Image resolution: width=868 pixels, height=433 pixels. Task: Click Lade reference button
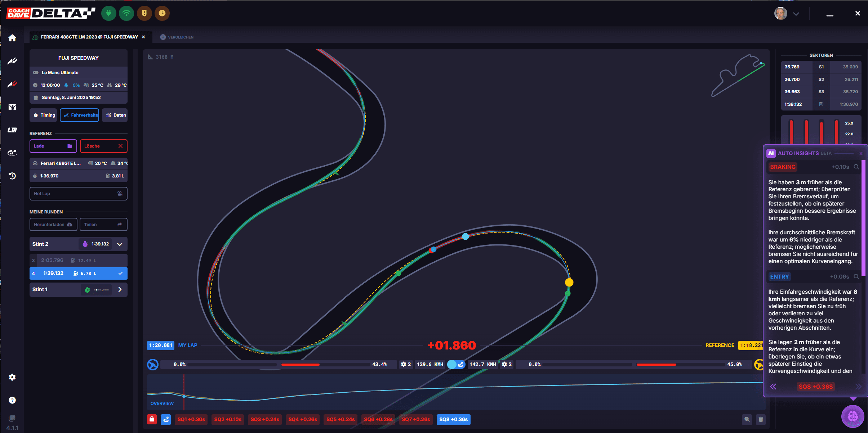pyautogui.click(x=53, y=146)
